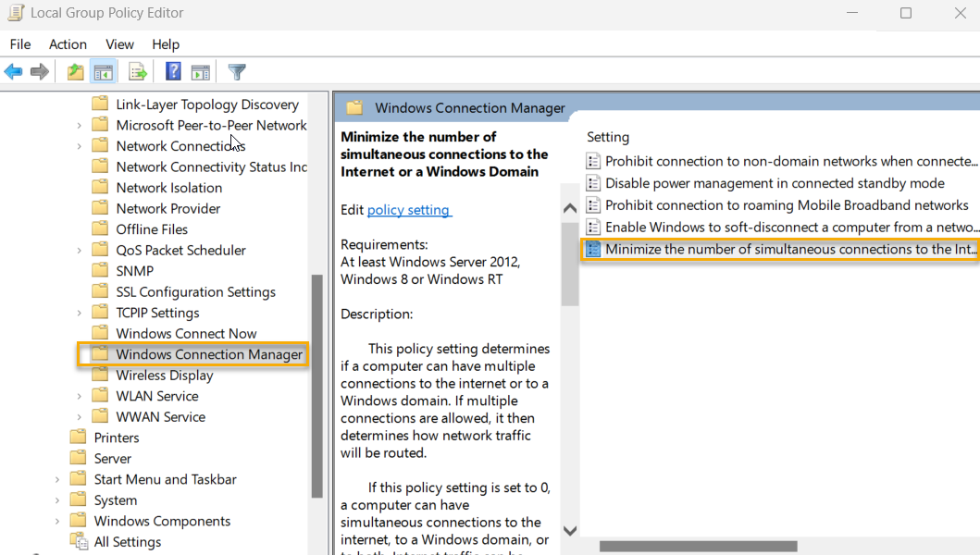Screen dimensions: 980x555
Task: Open Help via the question mark icon
Action: pyautogui.click(x=172, y=71)
